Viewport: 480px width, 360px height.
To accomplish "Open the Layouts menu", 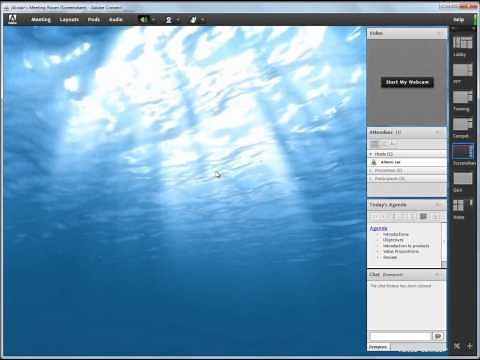I will click(x=69, y=20).
